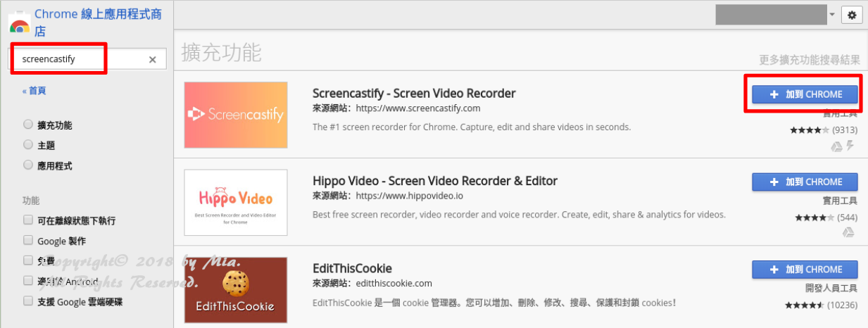Click EditThisCookie cookie 管理器 description

(x=493, y=303)
